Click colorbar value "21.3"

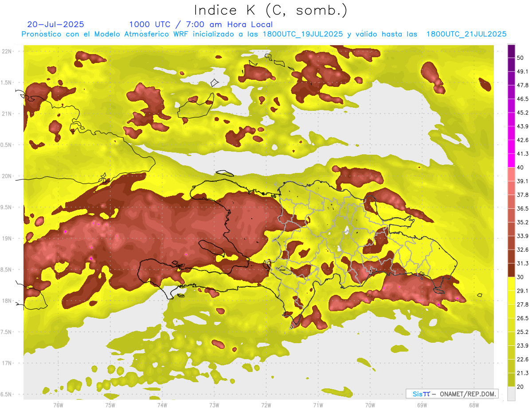(x=523, y=373)
